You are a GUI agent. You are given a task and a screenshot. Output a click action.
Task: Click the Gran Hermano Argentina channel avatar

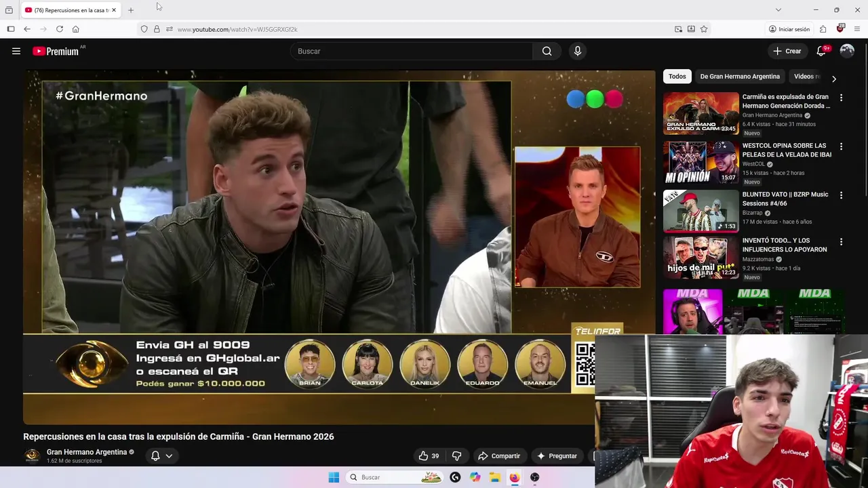(32, 455)
